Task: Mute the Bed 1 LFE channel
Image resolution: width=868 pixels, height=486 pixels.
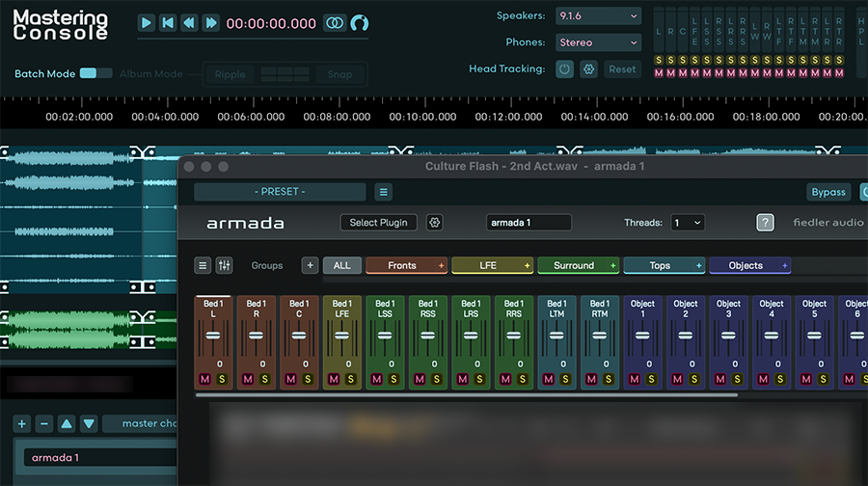Action: point(334,379)
